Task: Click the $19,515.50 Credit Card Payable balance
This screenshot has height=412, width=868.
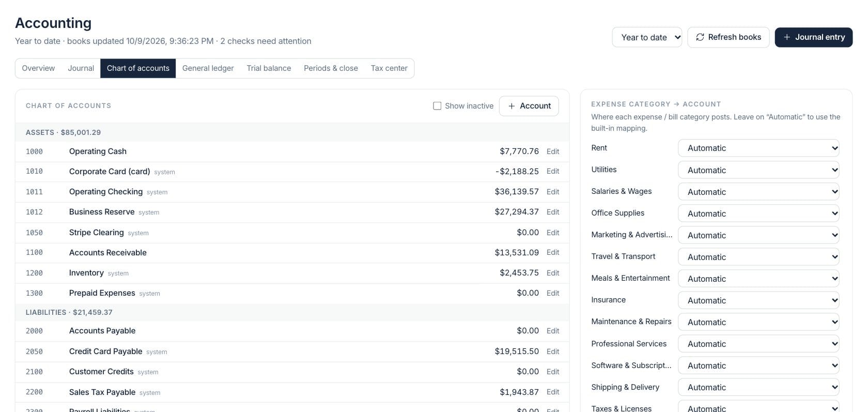Action: 517,352
